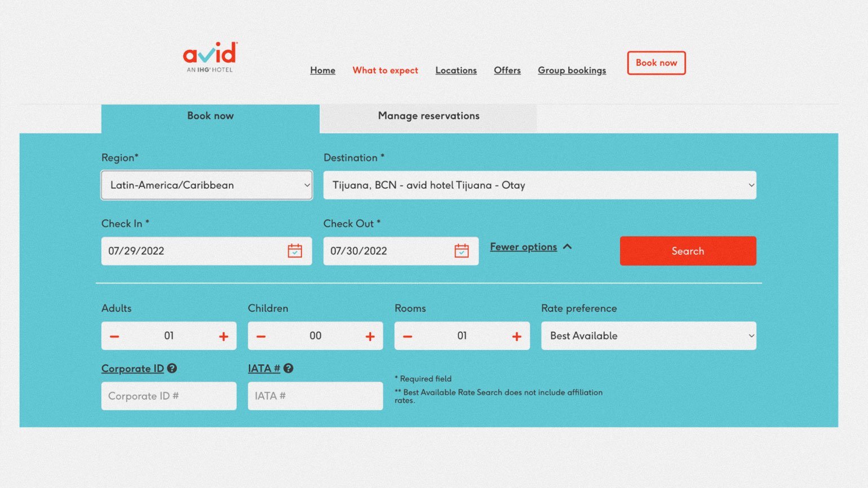Click the Corporate ID help question icon
Screen dimensions: 868x488
coord(172,368)
